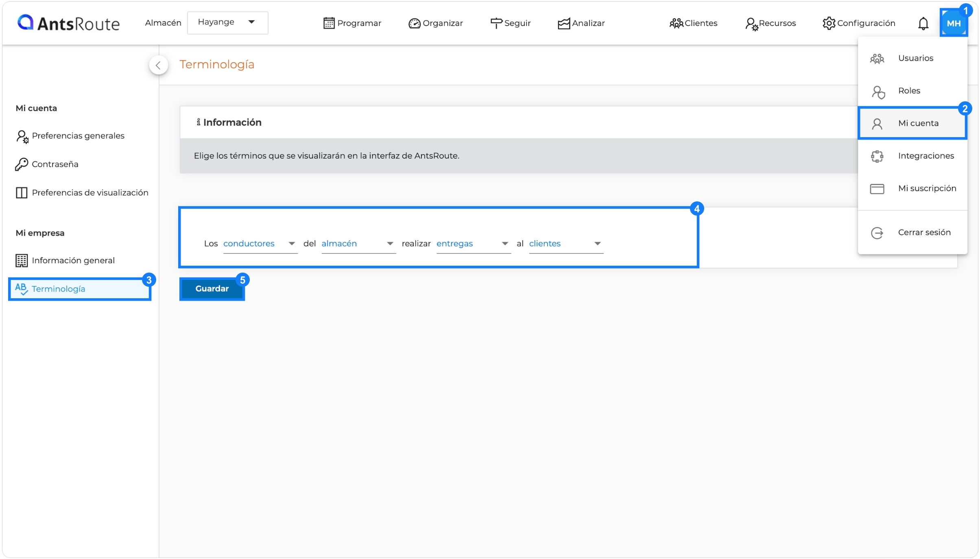980x559 pixels.
Task: Choose Mi cuenta from user menu
Action: (912, 123)
